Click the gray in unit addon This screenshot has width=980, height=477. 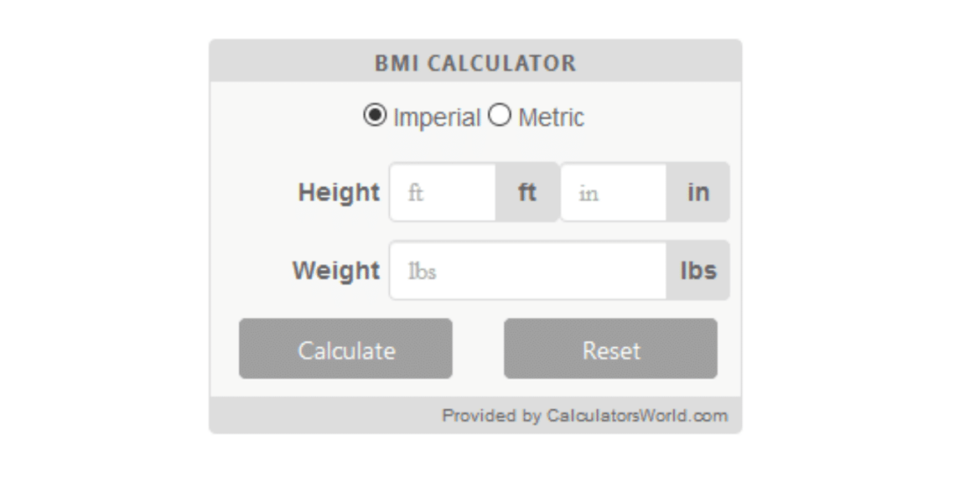(698, 192)
